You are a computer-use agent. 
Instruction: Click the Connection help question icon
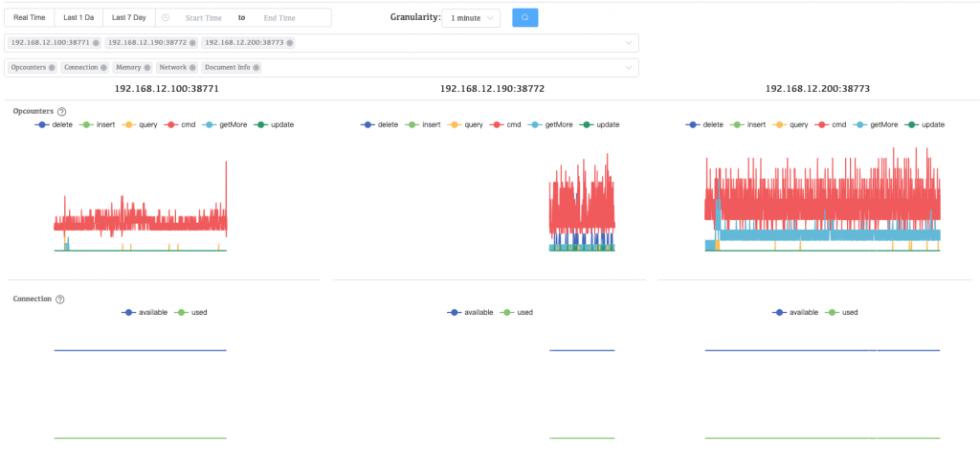60,300
